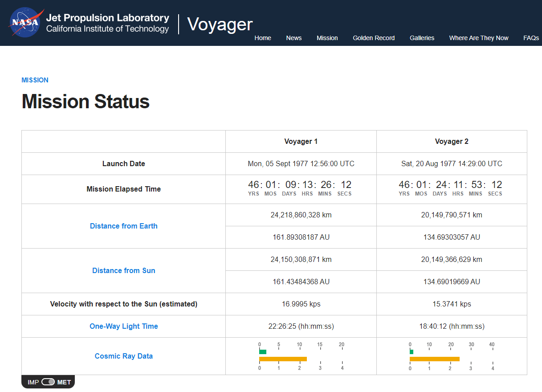The height and width of the screenshot is (392, 542).
Task: Select the value 20,149,366,629 km
Action: pyautogui.click(x=452, y=259)
